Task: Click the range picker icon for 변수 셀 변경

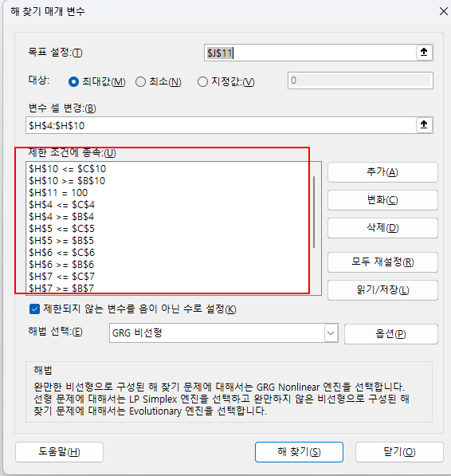Action: coord(424,124)
